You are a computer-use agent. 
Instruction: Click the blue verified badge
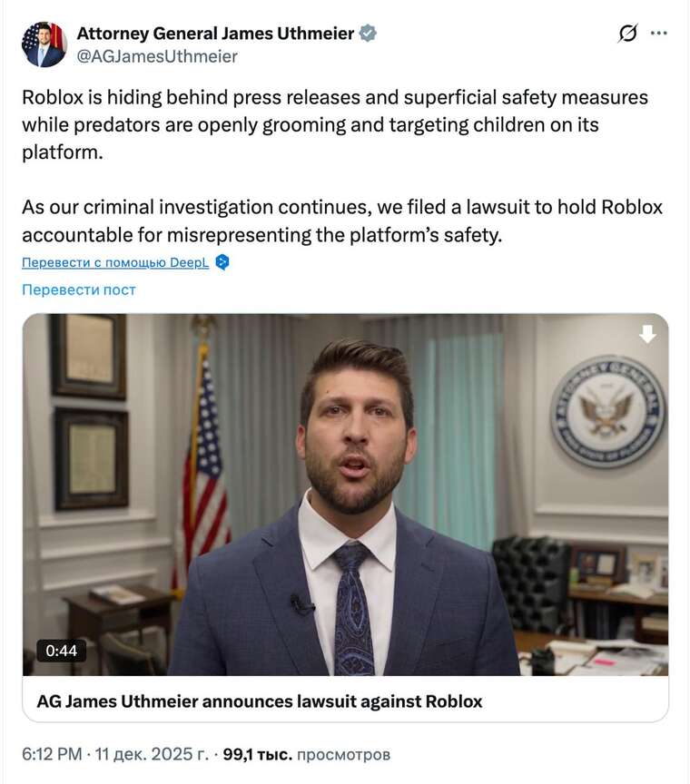click(x=368, y=34)
